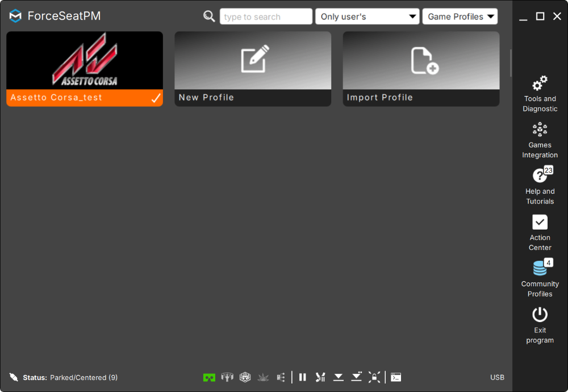Click the network connections tree icon
Screen dimensions: 568x392
(x=281, y=377)
